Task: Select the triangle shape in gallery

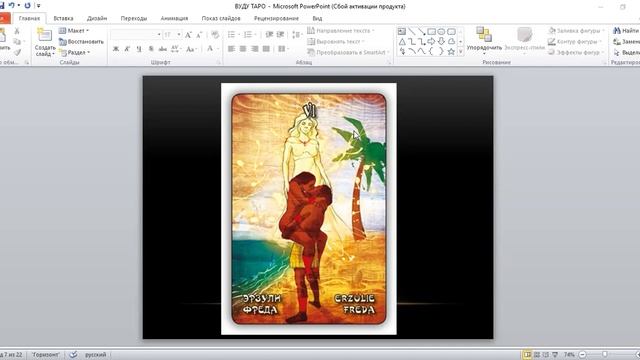Action: [x=402, y=42]
